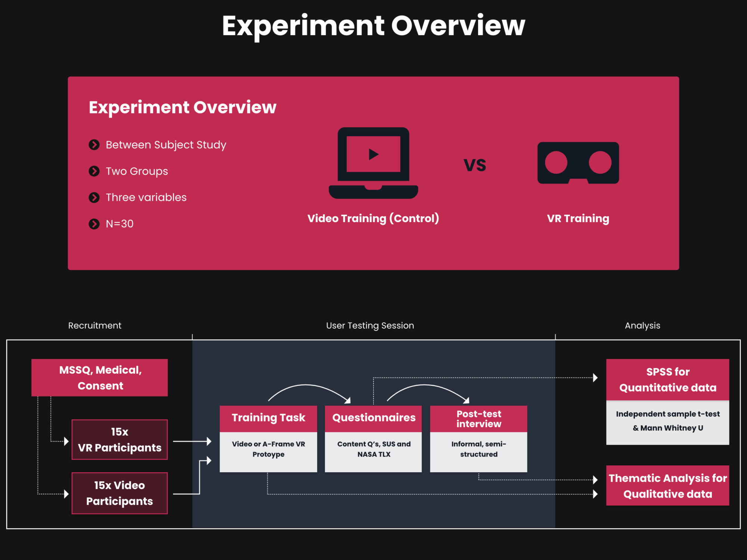Select the 15x VR Participants box

click(x=120, y=439)
